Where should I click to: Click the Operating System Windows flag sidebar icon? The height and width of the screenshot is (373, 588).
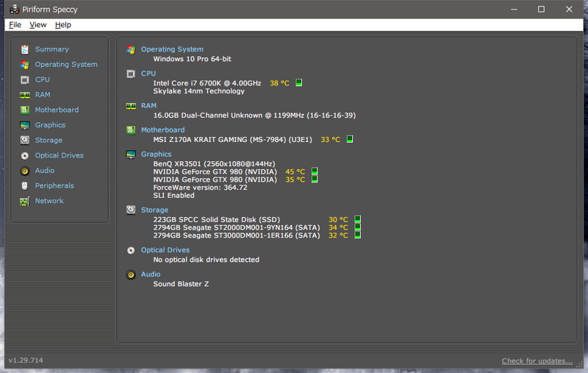(x=25, y=65)
